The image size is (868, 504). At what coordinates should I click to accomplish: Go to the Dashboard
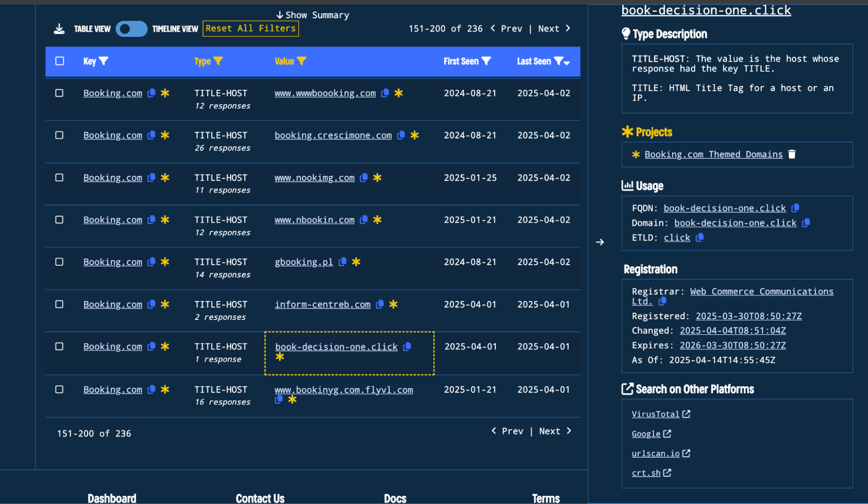(112, 498)
